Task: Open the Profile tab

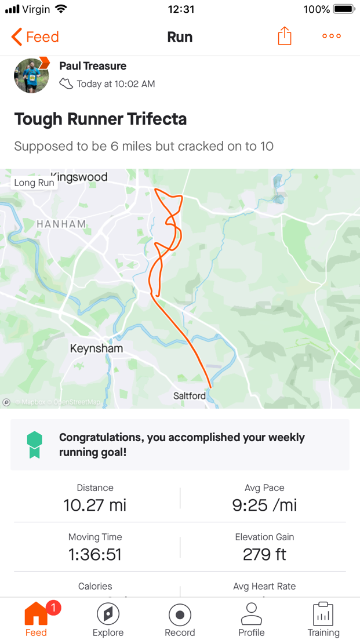Action: 251,619
